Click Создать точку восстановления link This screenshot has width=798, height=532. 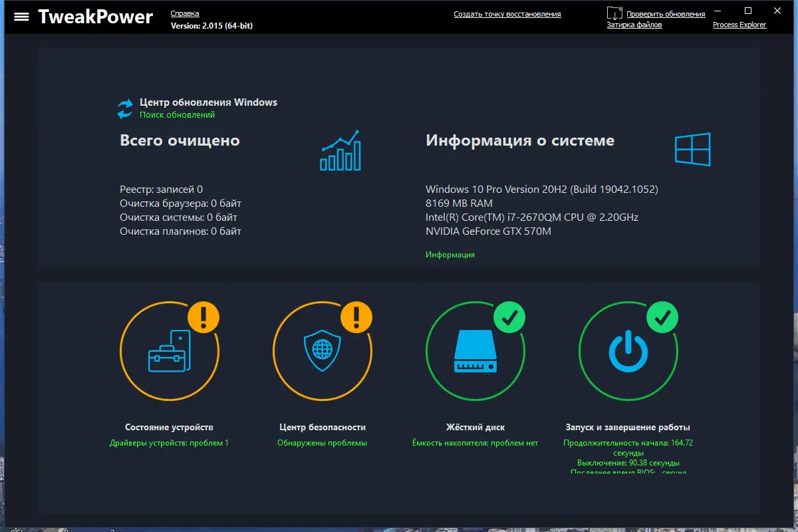coord(507,14)
